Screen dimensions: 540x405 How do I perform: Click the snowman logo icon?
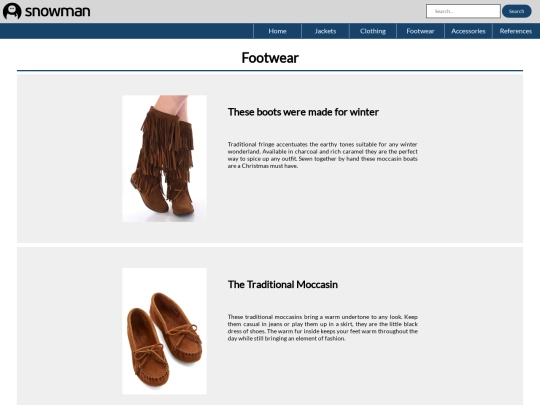coord(12,11)
